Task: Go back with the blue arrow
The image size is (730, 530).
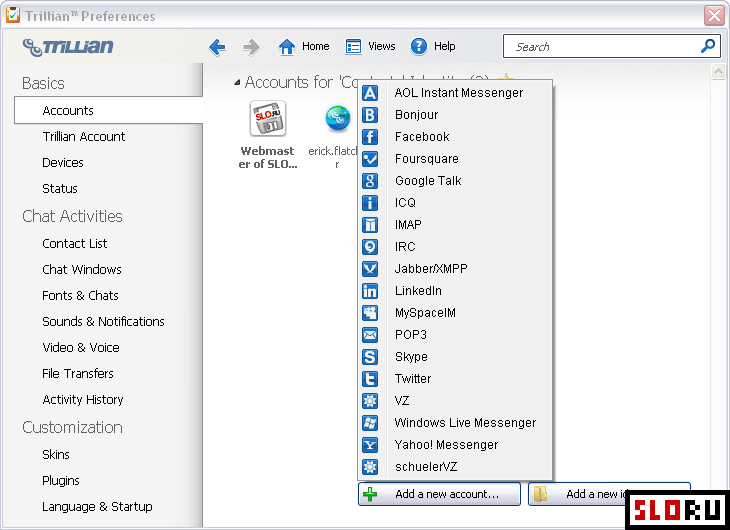Action: pos(217,47)
